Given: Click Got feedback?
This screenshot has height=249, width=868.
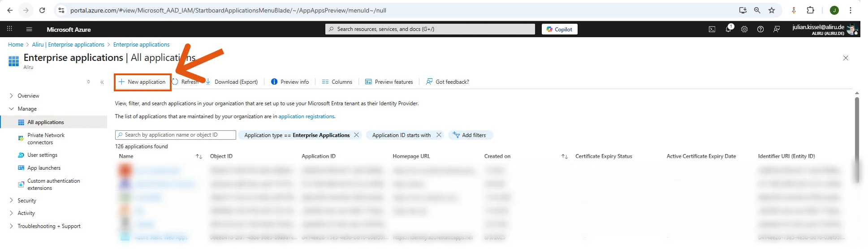Looking at the screenshot, I should coord(447,82).
